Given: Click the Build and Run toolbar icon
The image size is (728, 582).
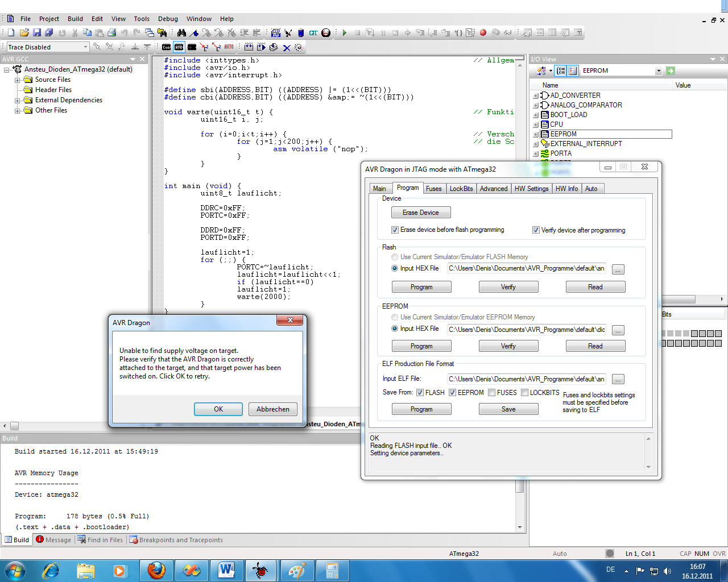Looking at the screenshot, I should coord(261,47).
